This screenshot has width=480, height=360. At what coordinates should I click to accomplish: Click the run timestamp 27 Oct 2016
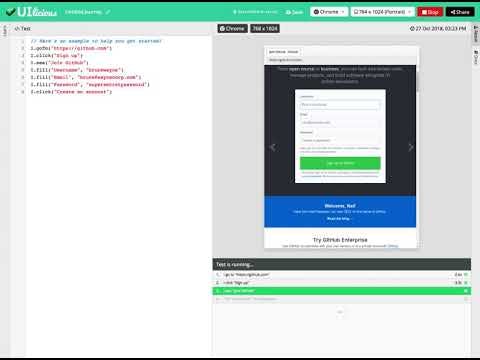pyautogui.click(x=438, y=29)
